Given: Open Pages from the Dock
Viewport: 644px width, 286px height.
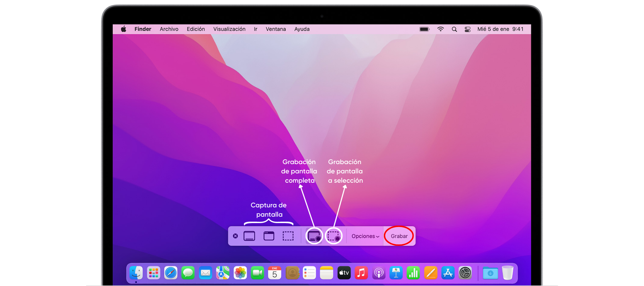Looking at the screenshot, I should pos(431,273).
